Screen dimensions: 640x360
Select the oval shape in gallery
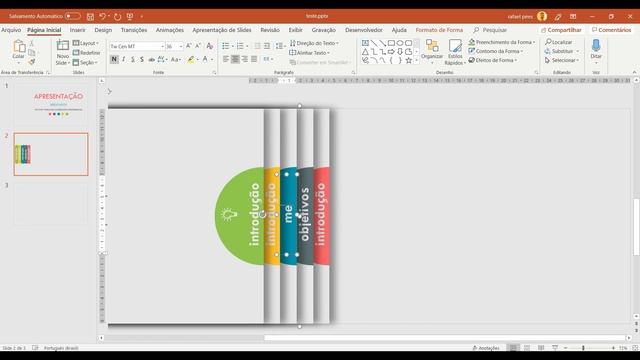[400, 43]
